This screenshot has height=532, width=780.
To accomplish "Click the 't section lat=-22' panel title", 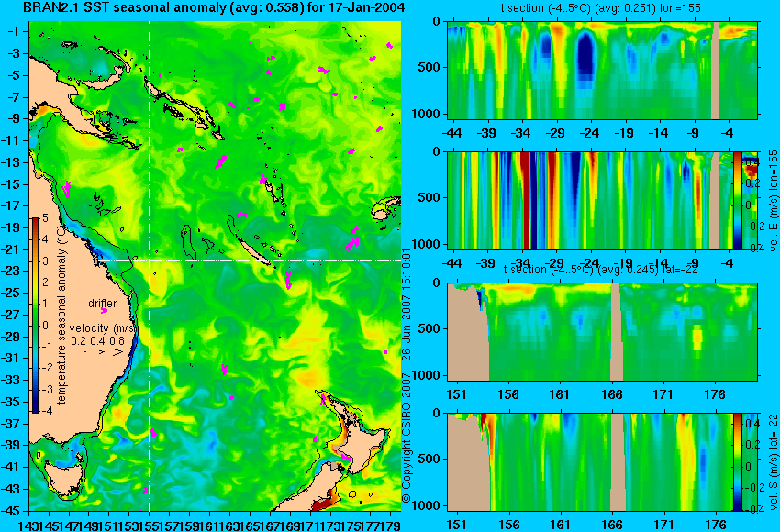I will pyautogui.click(x=601, y=270).
